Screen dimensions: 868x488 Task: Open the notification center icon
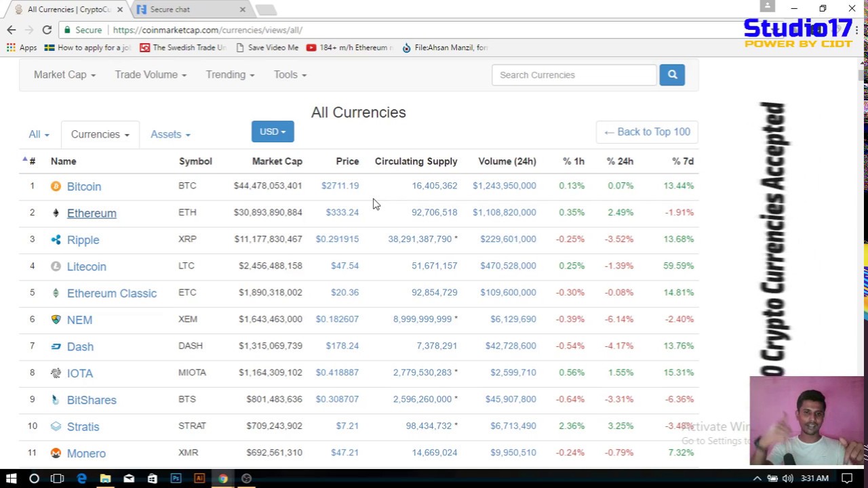[847, 479]
